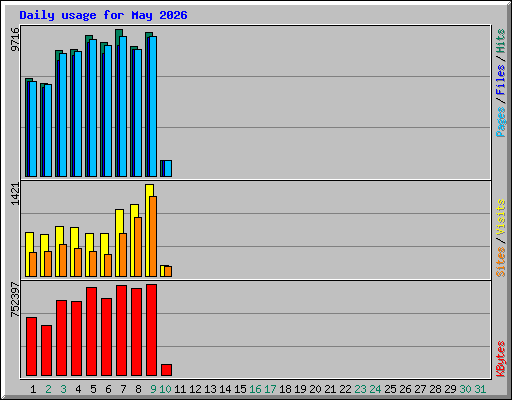Click the day 9 red KBytes bar
The width and height of the screenshot is (512, 400).
(x=151, y=330)
